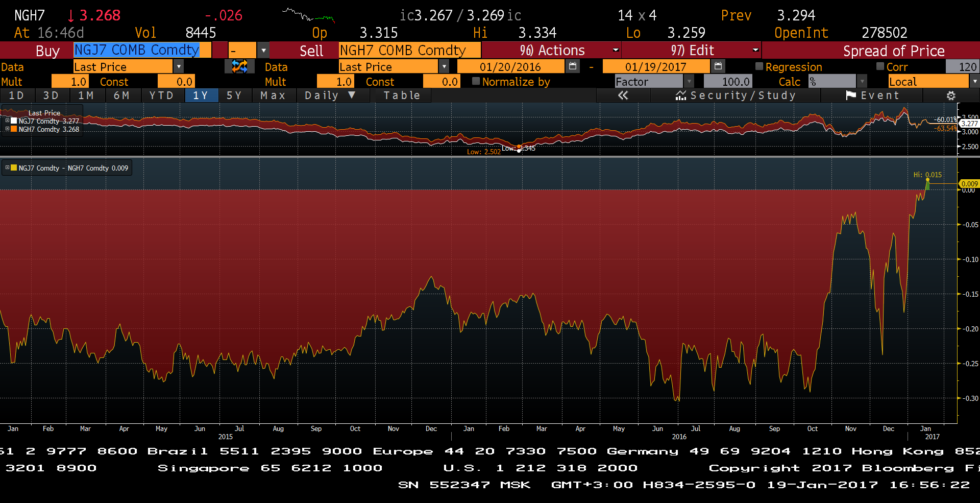Expand the spread legend entry box
980x503 pixels.
click(x=7, y=167)
